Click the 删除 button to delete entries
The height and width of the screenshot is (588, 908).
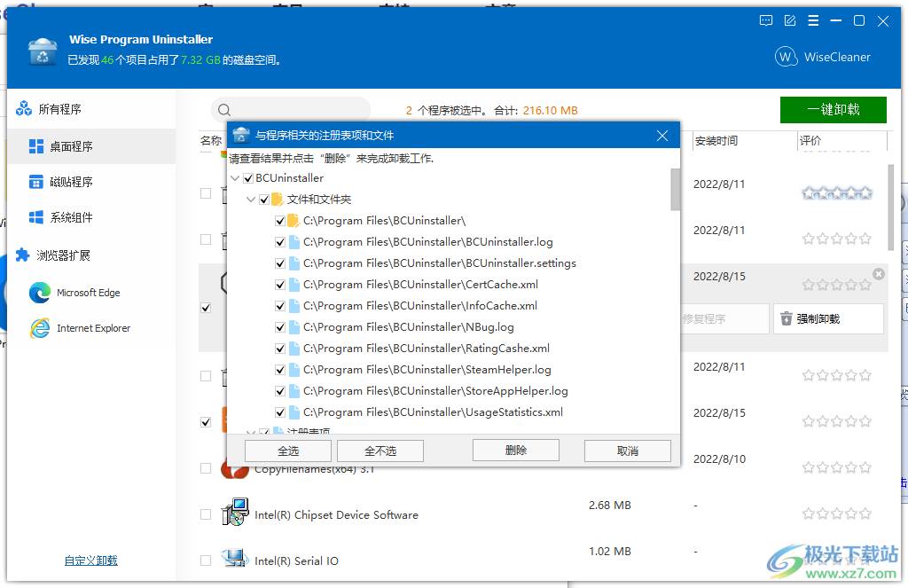[515, 450]
